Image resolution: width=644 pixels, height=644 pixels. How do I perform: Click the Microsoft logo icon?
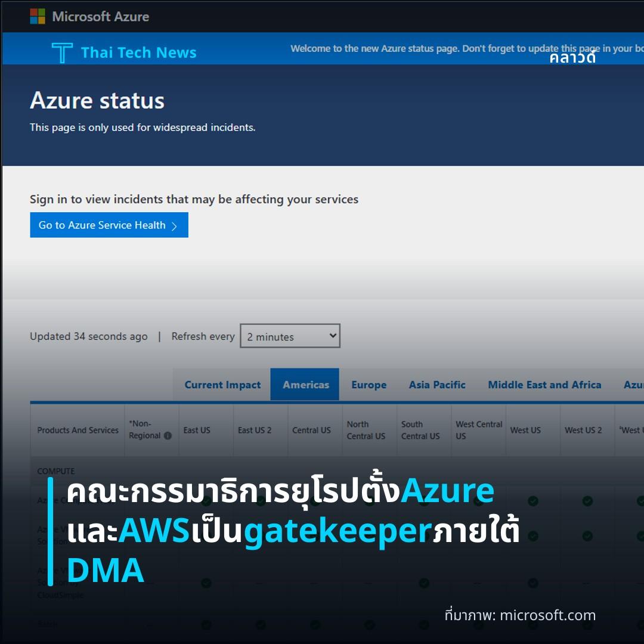38,17
